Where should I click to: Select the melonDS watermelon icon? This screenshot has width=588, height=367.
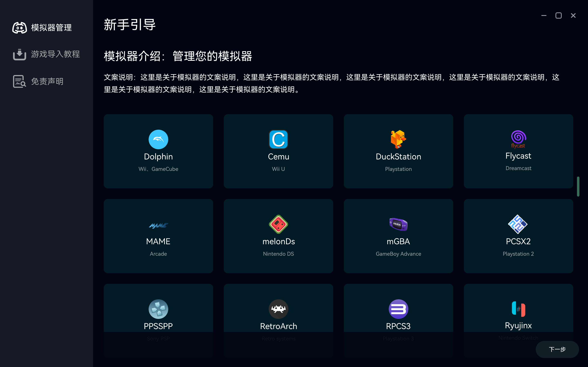click(278, 224)
